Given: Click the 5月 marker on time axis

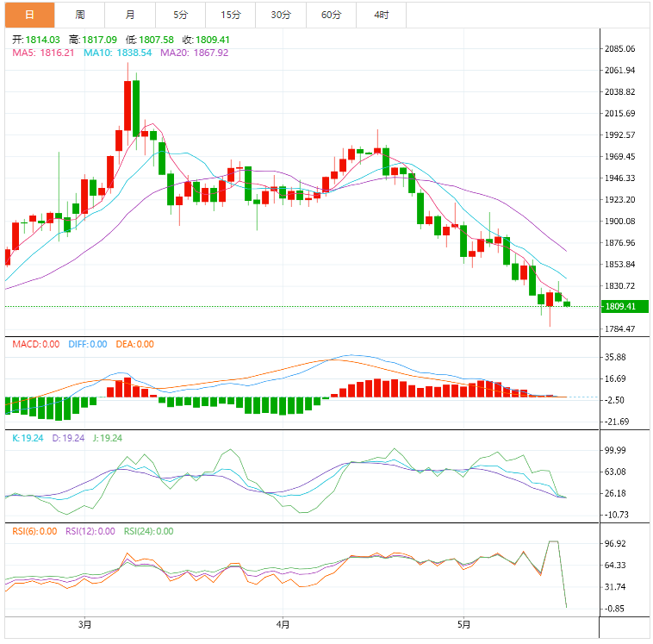Looking at the screenshot, I should [463, 624].
